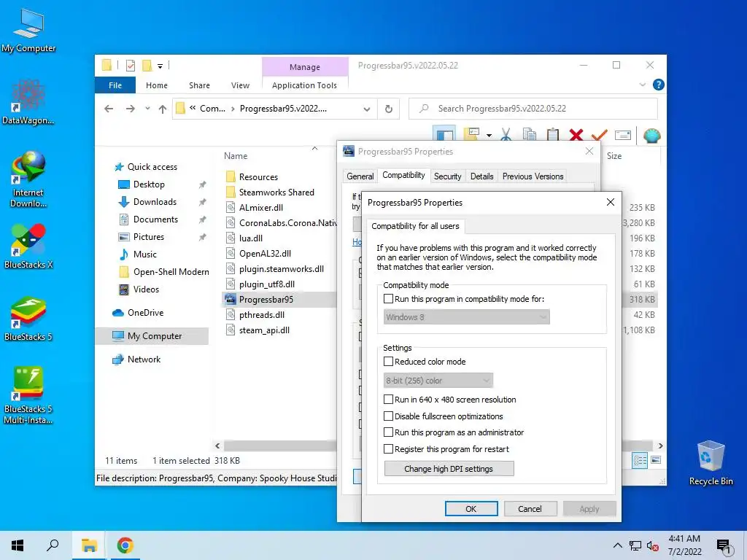This screenshot has width=747, height=560.
Task: Click File Explorer icon in taskbar
Action: 88,545
